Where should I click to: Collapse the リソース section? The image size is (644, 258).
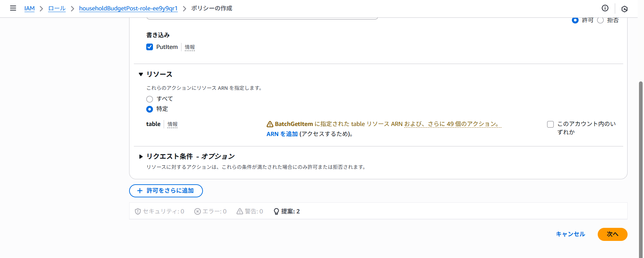(141, 74)
